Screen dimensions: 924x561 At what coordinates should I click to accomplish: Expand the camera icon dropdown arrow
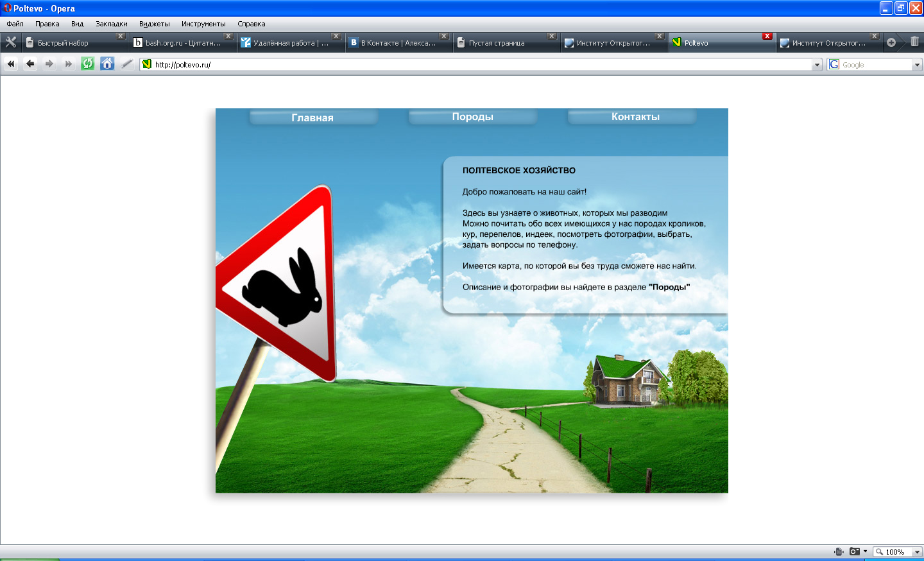coord(865,551)
